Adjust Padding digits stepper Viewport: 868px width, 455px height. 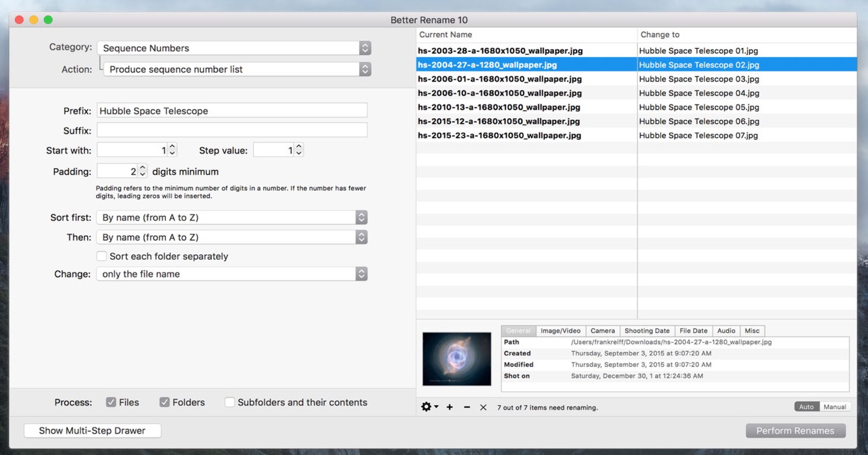pyautogui.click(x=143, y=172)
